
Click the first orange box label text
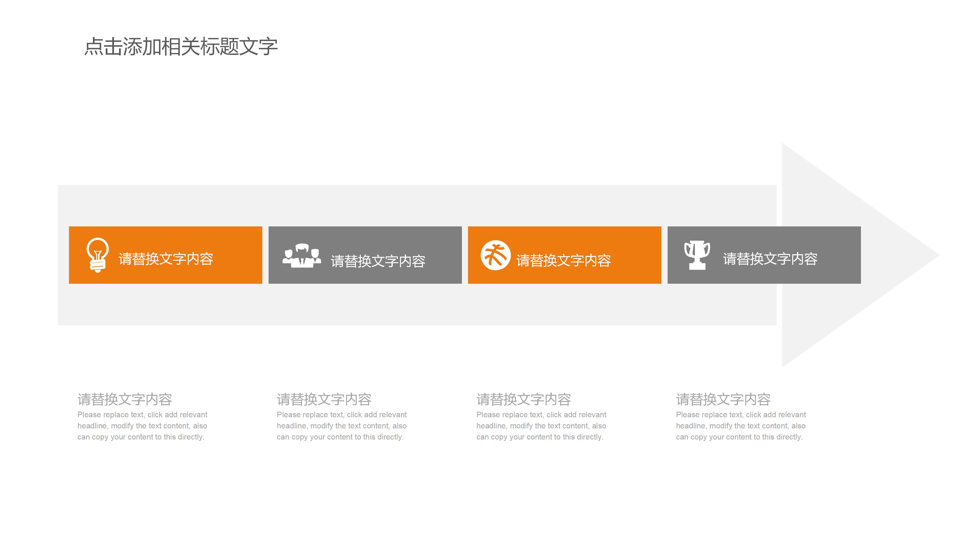pos(166,259)
